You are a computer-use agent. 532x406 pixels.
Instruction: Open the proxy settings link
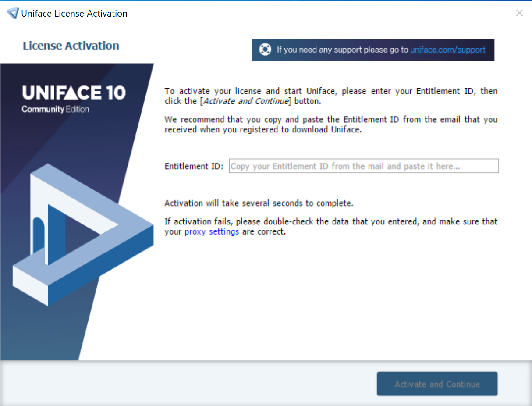[212, 231]
